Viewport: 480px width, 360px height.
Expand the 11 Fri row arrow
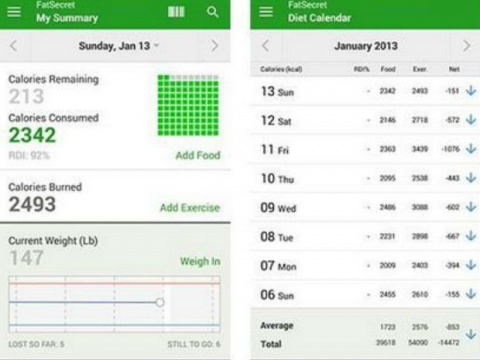[x=471, y=148]
